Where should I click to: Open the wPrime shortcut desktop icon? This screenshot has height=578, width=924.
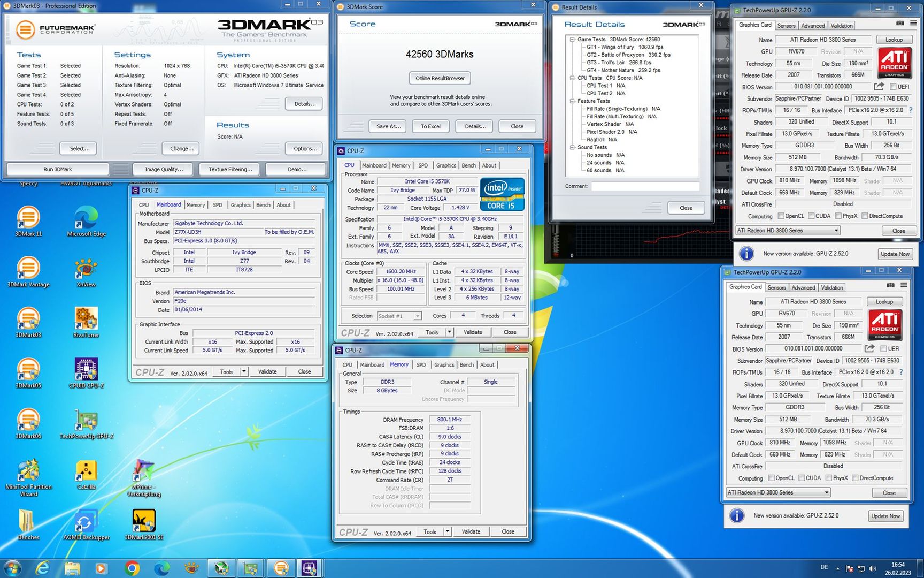click(144, 478)
